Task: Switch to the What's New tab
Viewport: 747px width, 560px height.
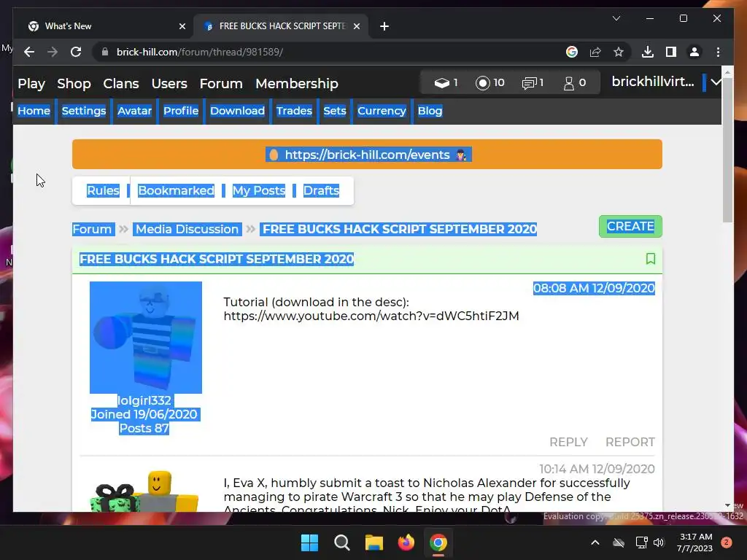Action: (104, 26)
